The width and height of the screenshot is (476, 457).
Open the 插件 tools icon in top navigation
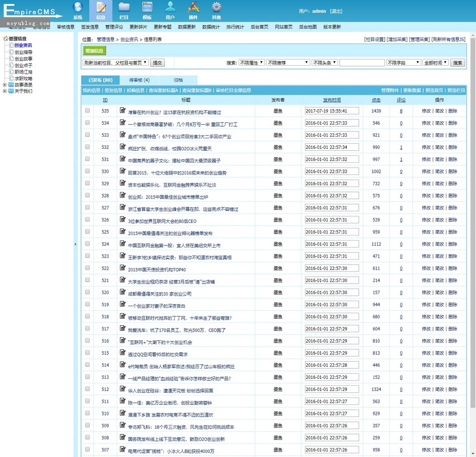193,8
